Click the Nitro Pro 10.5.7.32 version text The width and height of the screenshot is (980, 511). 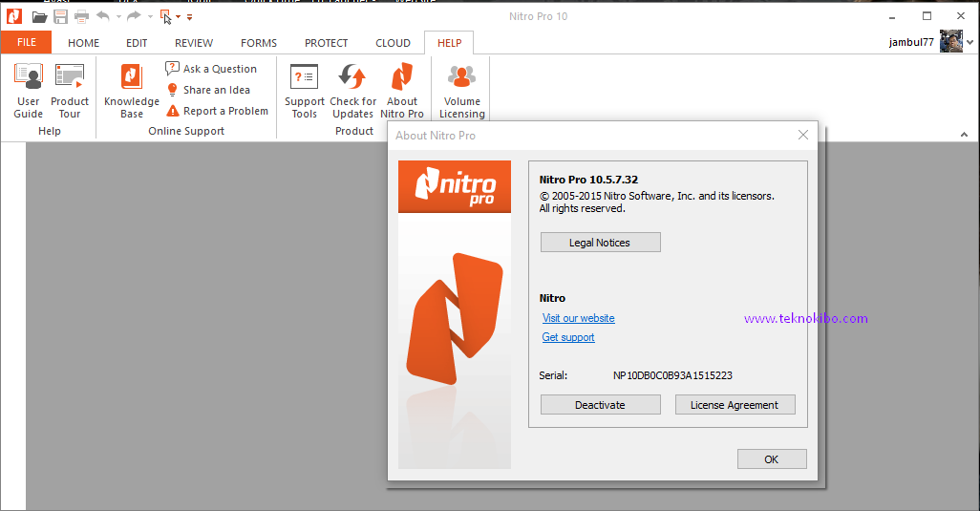click(x=588, y=180)
